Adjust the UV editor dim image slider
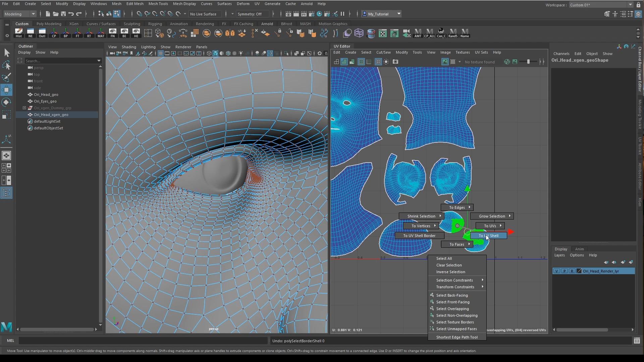The image size is (644, 362). (528, 62)
